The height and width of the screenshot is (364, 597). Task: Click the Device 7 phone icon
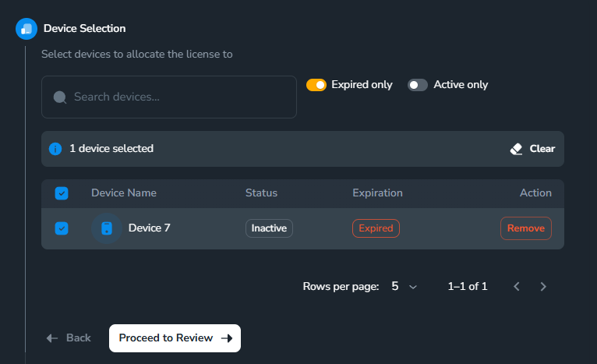(107, 228)
